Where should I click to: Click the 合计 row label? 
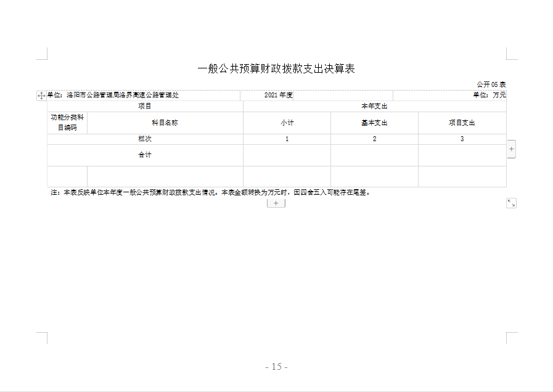[145, 155]
